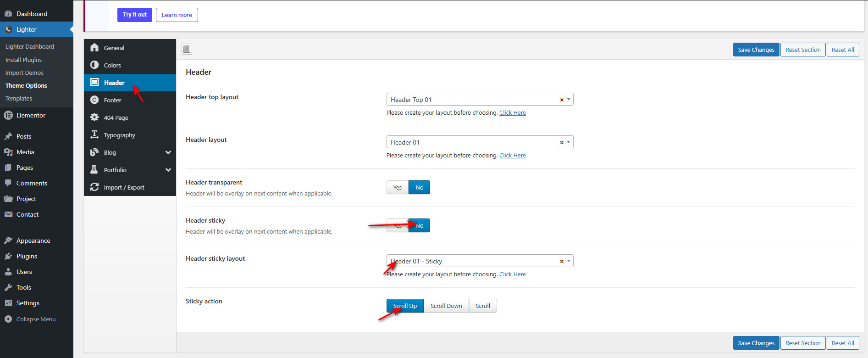Set Header transparent to Yes
The width and height of the screenshot is (868, 358).
pos(397,187)
